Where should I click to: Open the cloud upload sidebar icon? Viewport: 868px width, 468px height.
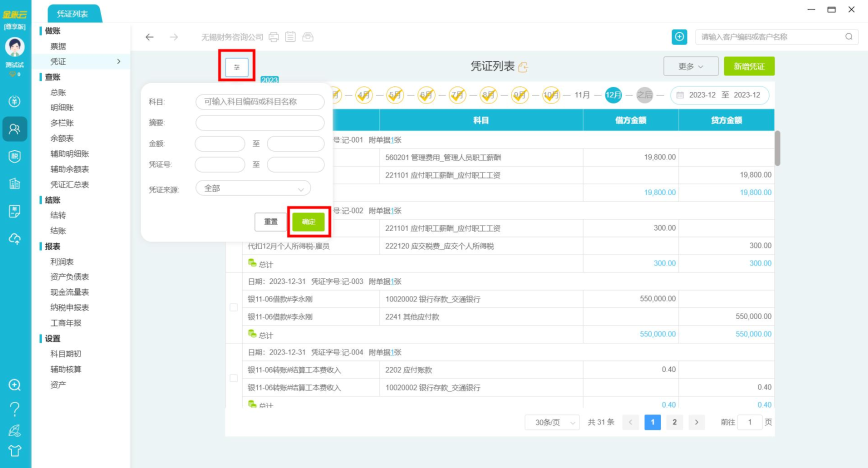14,239
